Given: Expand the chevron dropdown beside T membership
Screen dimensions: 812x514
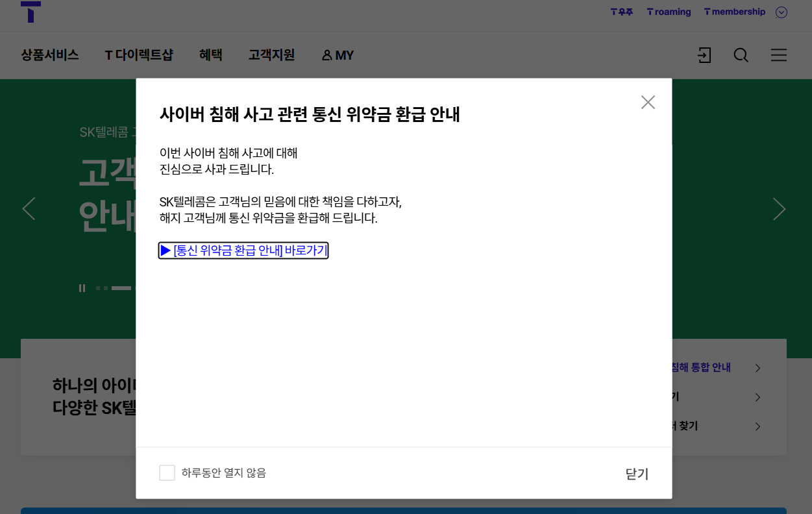Looking at the screenshot, I should point(781,12).
